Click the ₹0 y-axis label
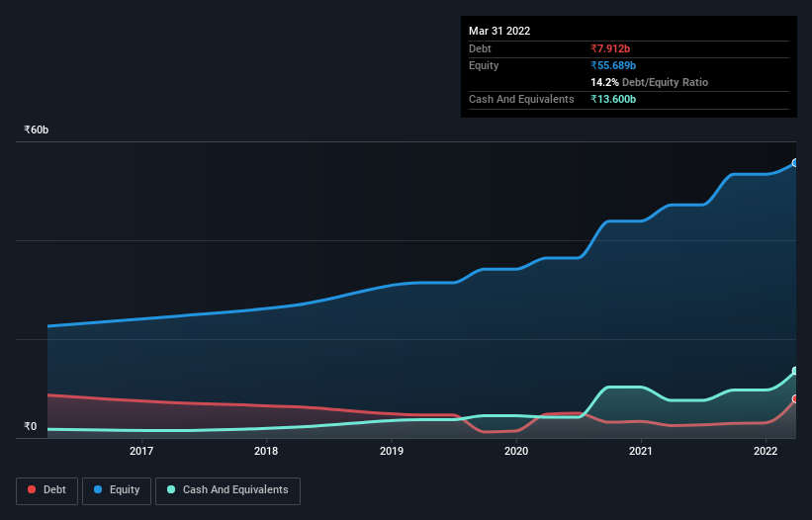Screen dimensions: 812x520 click(x=31, y=427)
